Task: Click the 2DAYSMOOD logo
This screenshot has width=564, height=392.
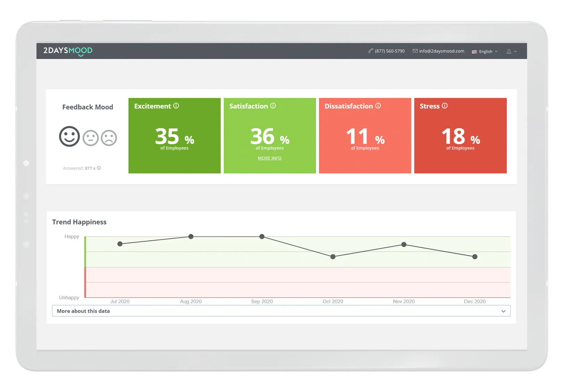Action: [68, 51]
